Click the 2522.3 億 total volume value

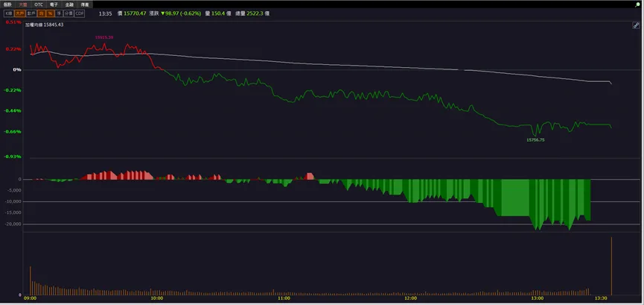tap(259, 13)
